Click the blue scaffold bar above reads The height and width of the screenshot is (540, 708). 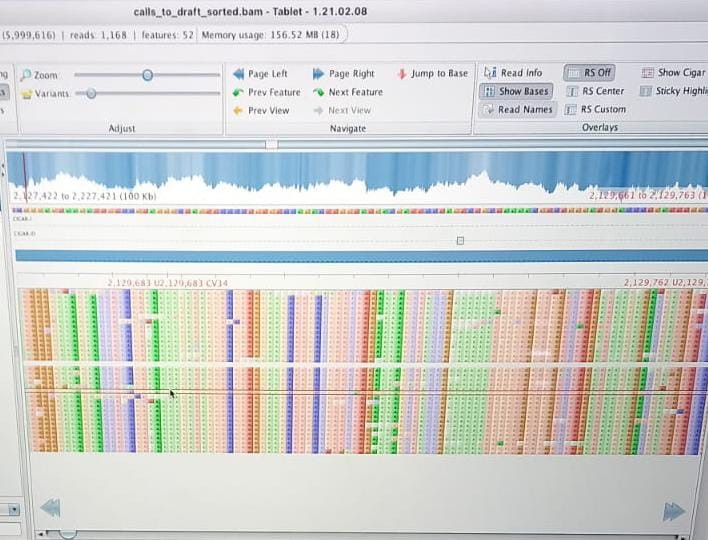point(361,256)
